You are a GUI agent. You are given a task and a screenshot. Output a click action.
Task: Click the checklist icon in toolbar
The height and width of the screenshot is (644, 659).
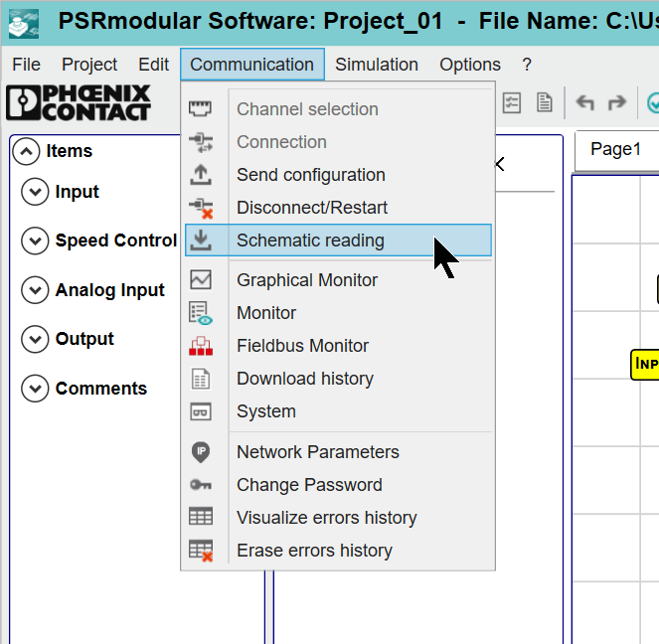coord(513,102)
